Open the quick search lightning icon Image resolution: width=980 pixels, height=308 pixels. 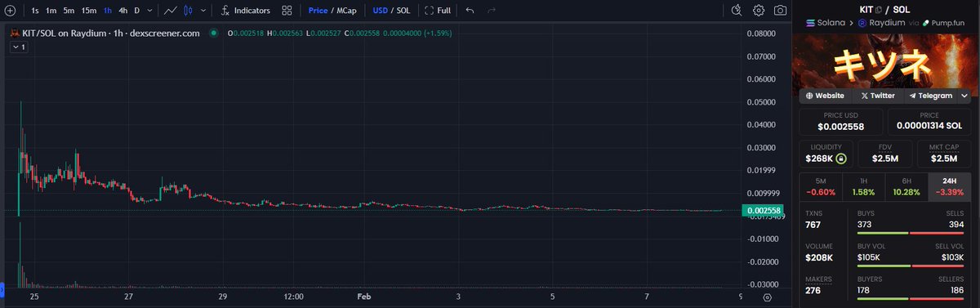point(736,11)
